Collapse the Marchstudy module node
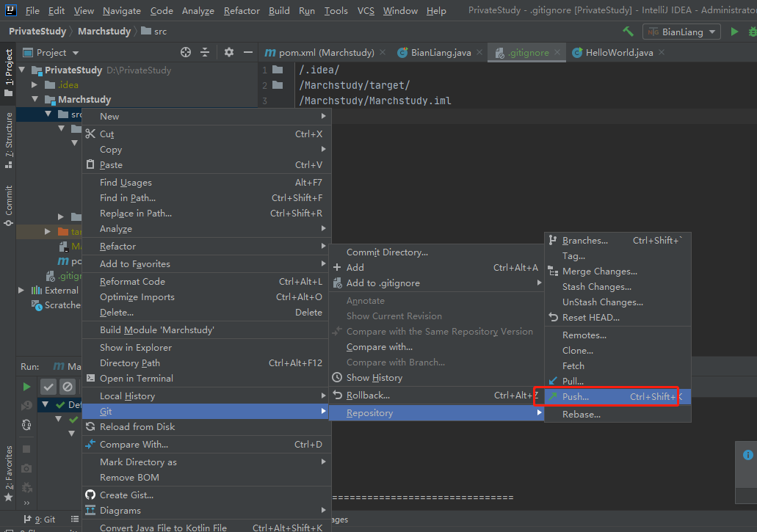The image size is (757, 532). [x=35, y=99]
